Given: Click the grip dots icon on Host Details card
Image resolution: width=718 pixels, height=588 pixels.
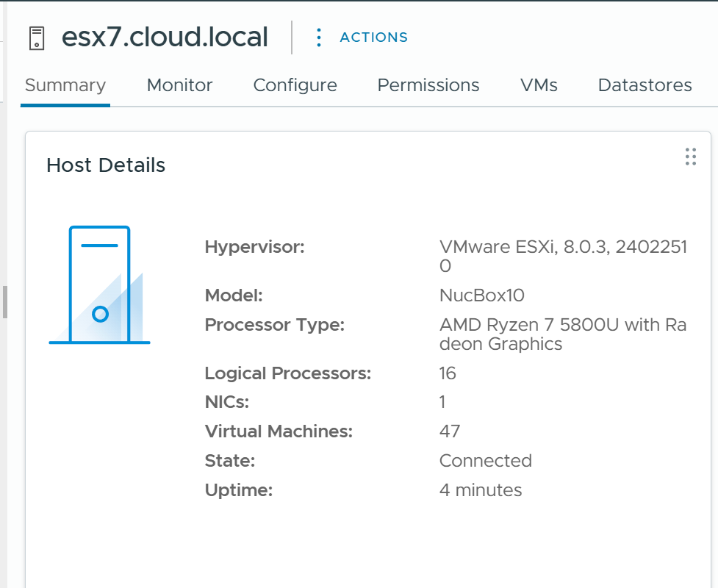Looking at the screenshot, I should pyautogui.click(x=689, y=157).
